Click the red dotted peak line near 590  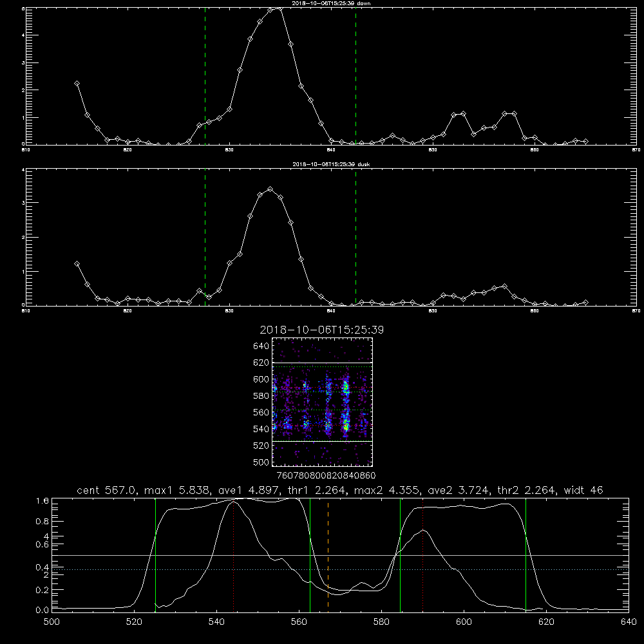click(x=422, y=554)
